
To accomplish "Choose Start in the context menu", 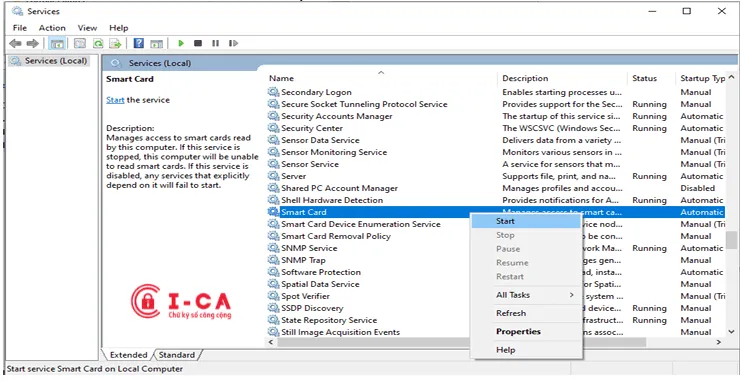I will pyautogui.click(x=526, y=221).
